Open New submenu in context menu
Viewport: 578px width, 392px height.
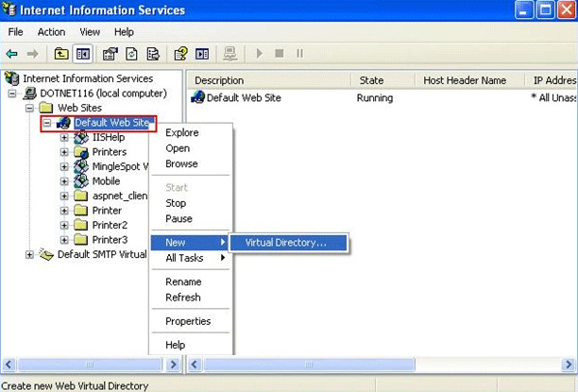pos(190,243)
